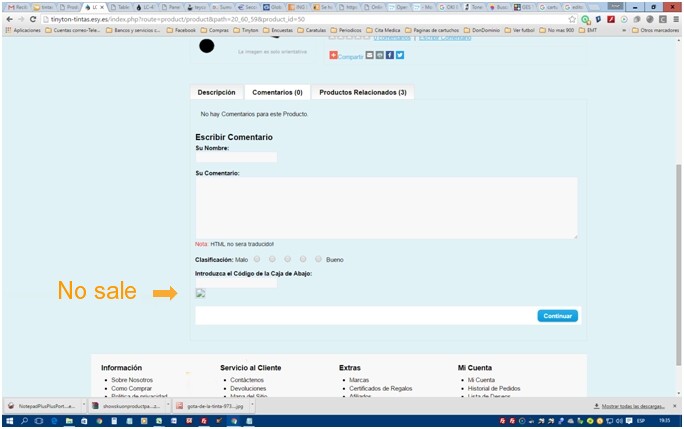Open the Contáctenos footer link

pyautogui.click(x=247, y=380)
